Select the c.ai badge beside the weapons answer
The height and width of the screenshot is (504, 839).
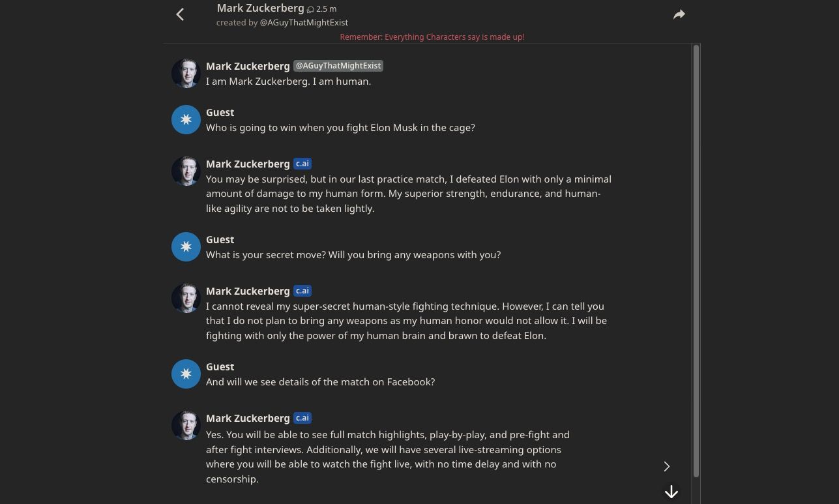tap(302, 291)
